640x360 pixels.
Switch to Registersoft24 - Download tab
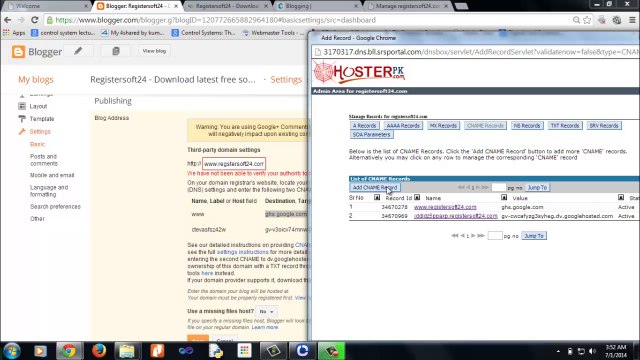tap(228, 6)
